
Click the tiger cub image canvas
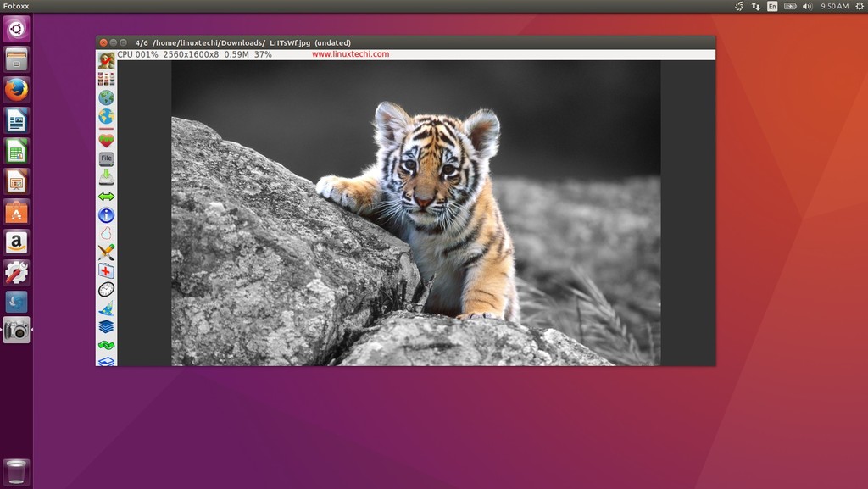pyautogui.click(x=415, y=213)
